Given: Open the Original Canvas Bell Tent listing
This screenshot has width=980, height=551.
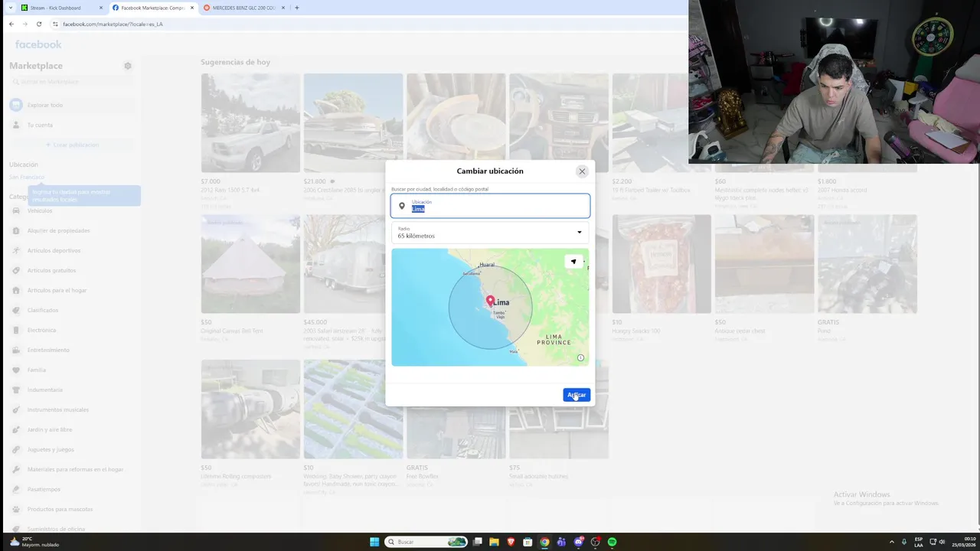Looking at the screenshot, I should (250, 264).
